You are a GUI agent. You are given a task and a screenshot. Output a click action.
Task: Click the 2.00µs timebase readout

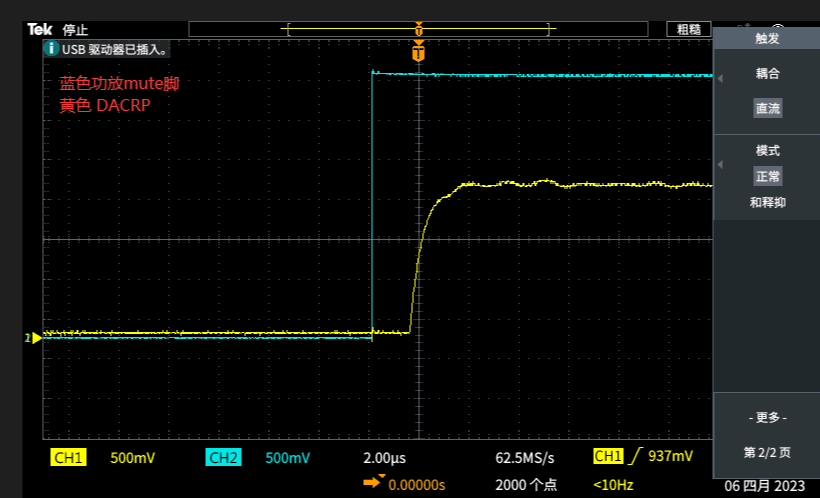[384, 458]
